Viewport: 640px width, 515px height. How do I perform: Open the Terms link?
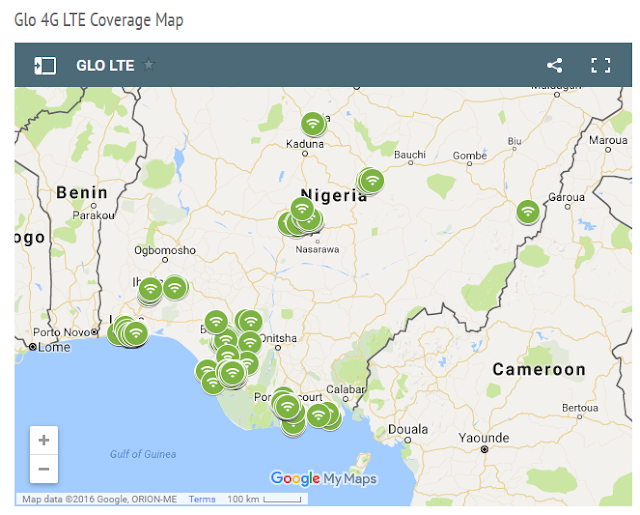point(202,499)
